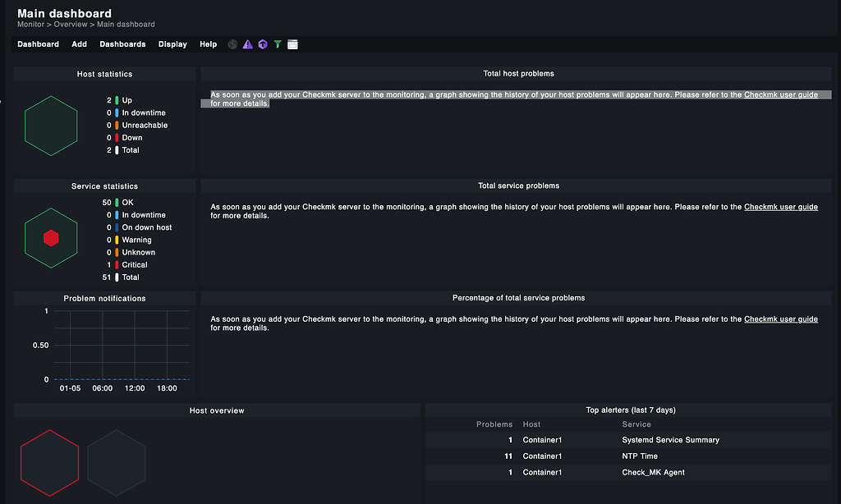Open the Add menu
Viewport: 841px width, 504px height.
tap(79, 44)
